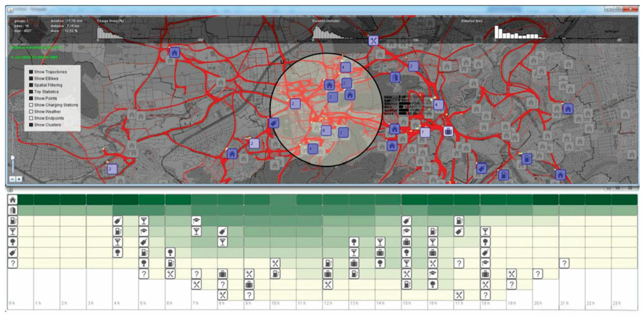The height and width of the screenshot is (320, 644).
Task: Uncheck the Show EBikes option
Action: point(31,78)
